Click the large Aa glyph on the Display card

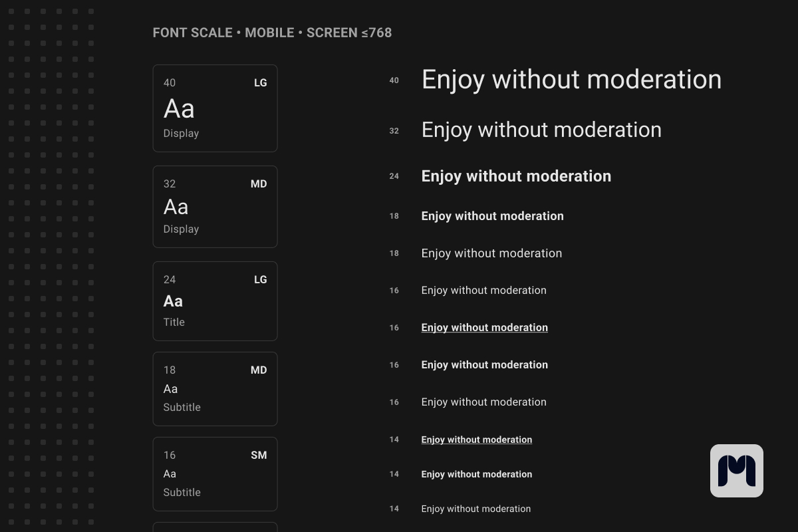(178, 108)
